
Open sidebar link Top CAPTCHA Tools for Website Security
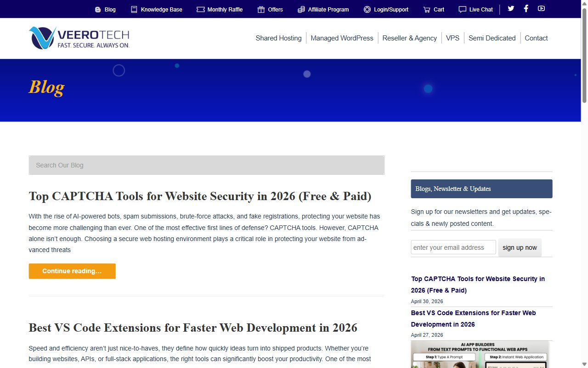tap(478, 284)
